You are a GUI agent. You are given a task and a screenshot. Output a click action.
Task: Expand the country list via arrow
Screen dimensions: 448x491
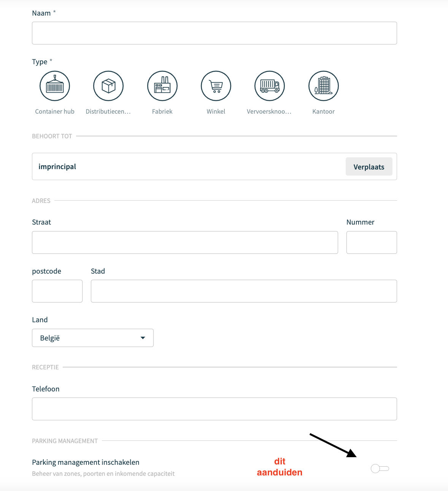143,338
